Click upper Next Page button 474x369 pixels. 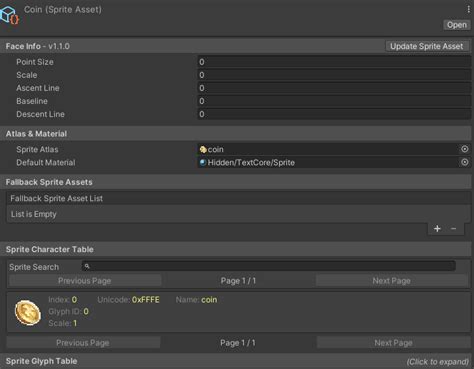(392, 281)
